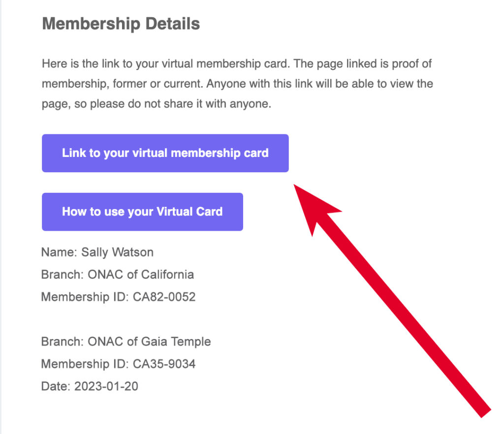Click the date value 2023-01-20
This screenshot has width=504, height=434.
click(106, 386)
